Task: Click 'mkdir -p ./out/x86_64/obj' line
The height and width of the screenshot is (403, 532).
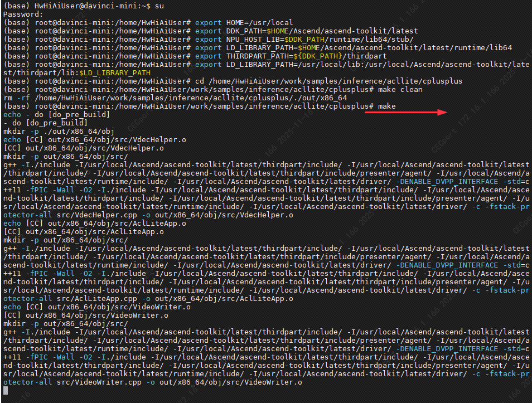Action: [x=59, y=132]
